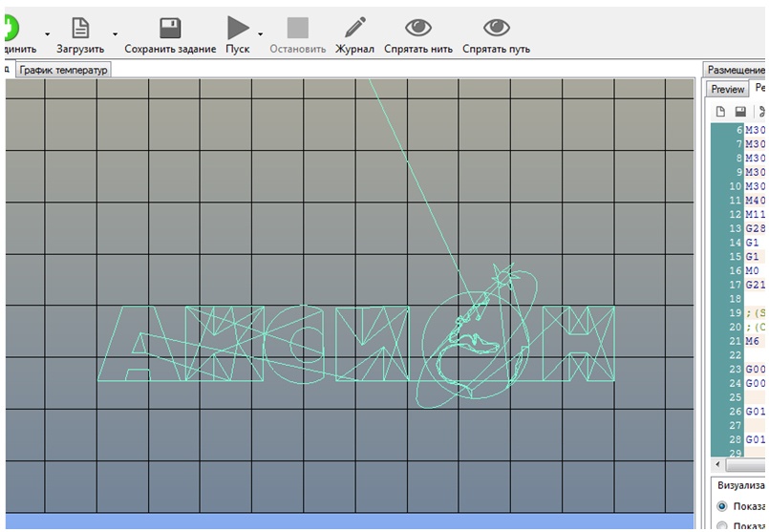
Task: Select code line 16 M0
Action: [753, 270]
